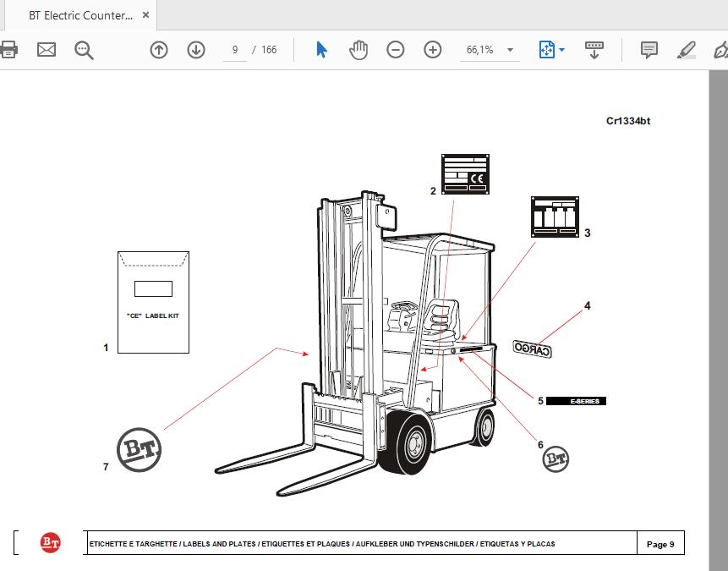Click the CE nameplate image at item 2
728x571 pixels.
465,174
